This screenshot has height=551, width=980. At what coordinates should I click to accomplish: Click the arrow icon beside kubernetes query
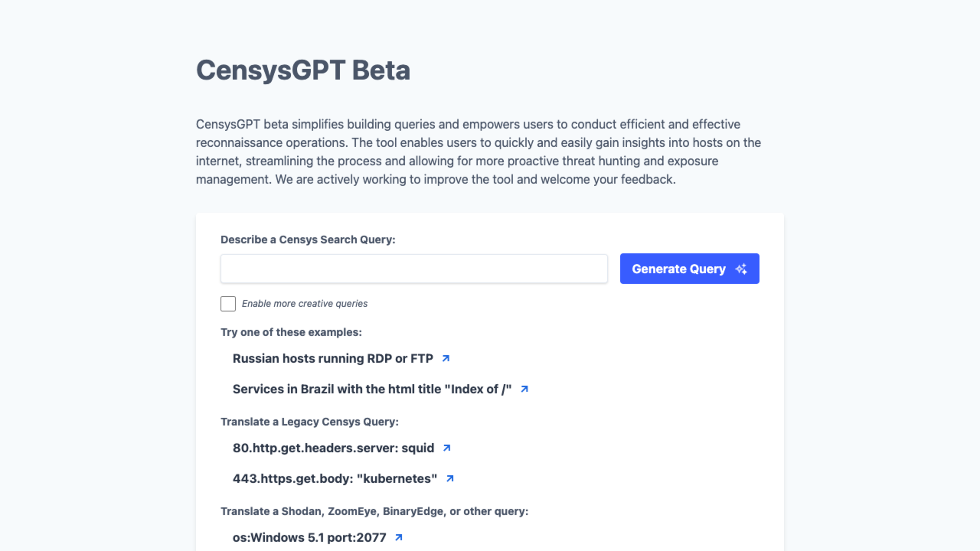tap(450, 478)
